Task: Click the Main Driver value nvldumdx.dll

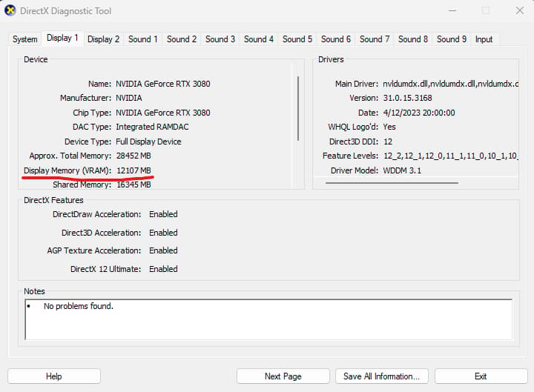Action: (450, 84)
